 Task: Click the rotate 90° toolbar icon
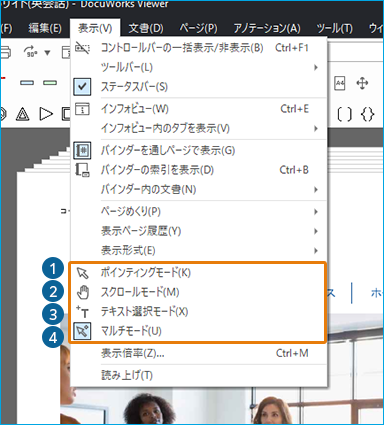[31, 52]
